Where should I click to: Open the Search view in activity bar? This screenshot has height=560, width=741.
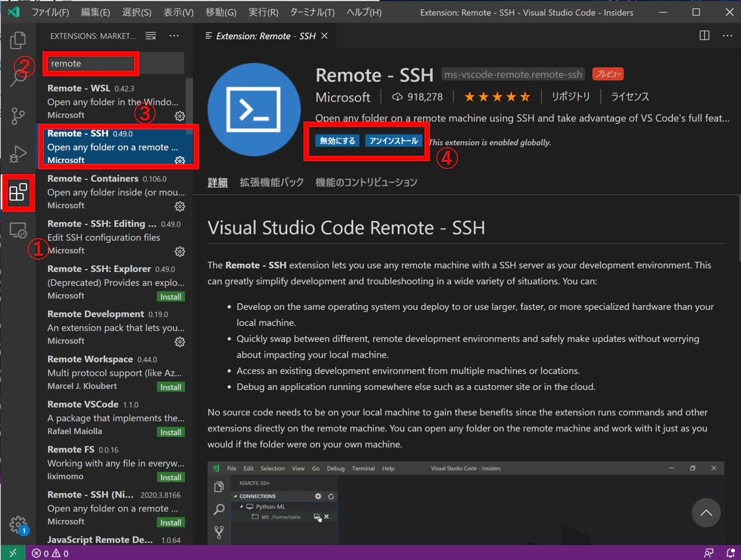pyautogui.click(x=18, y=77)
